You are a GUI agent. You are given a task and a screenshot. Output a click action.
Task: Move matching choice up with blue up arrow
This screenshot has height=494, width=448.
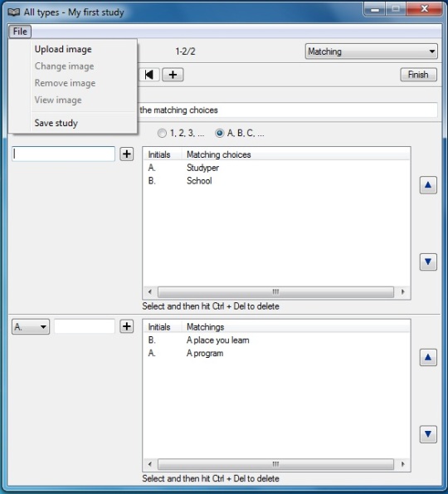[x=428, y=185]
